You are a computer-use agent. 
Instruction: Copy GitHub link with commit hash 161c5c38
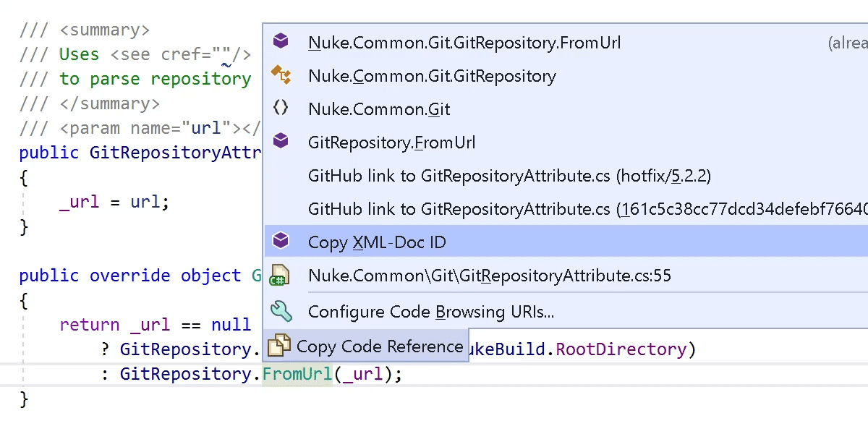point(566,209)
